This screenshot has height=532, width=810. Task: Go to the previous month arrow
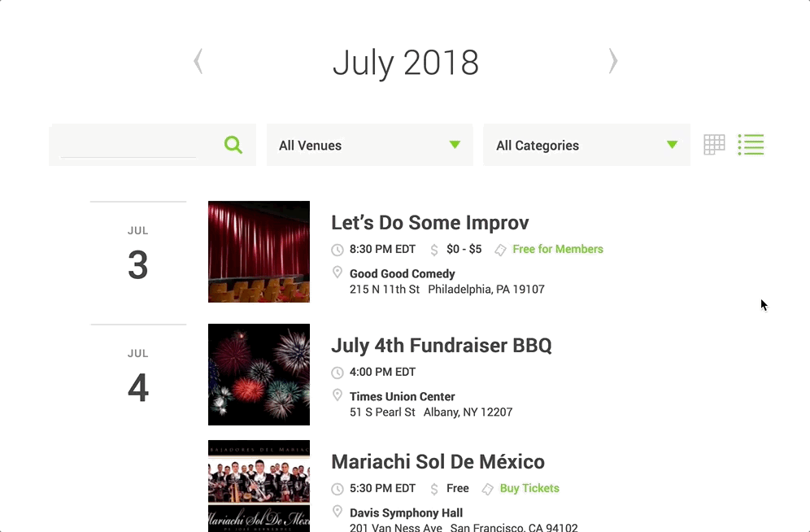198,62
